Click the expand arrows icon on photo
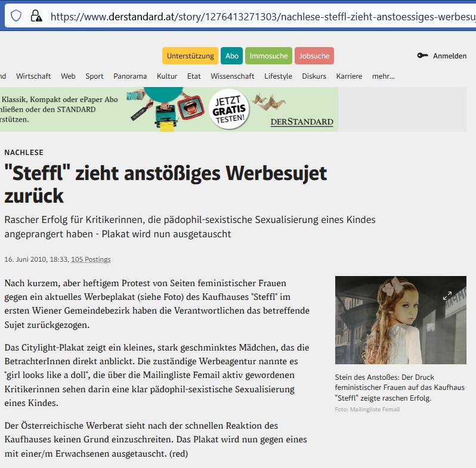The image size is (476, 468). pos(447,296)
